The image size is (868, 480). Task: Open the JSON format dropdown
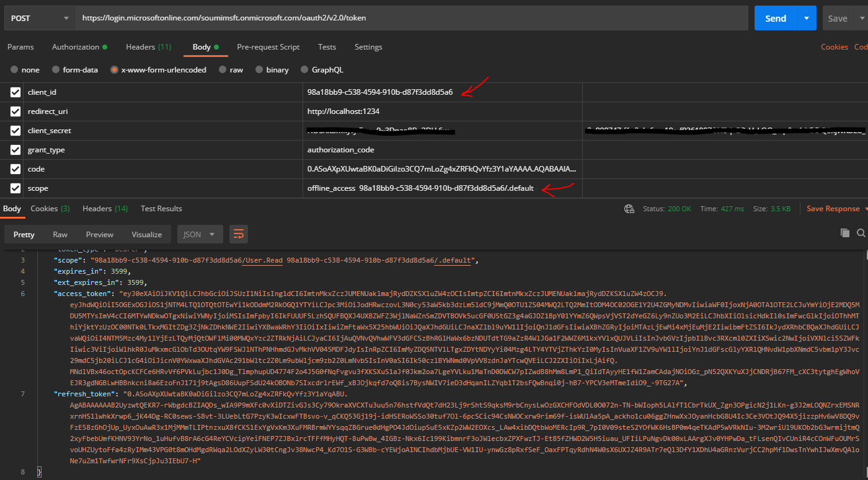200,235
